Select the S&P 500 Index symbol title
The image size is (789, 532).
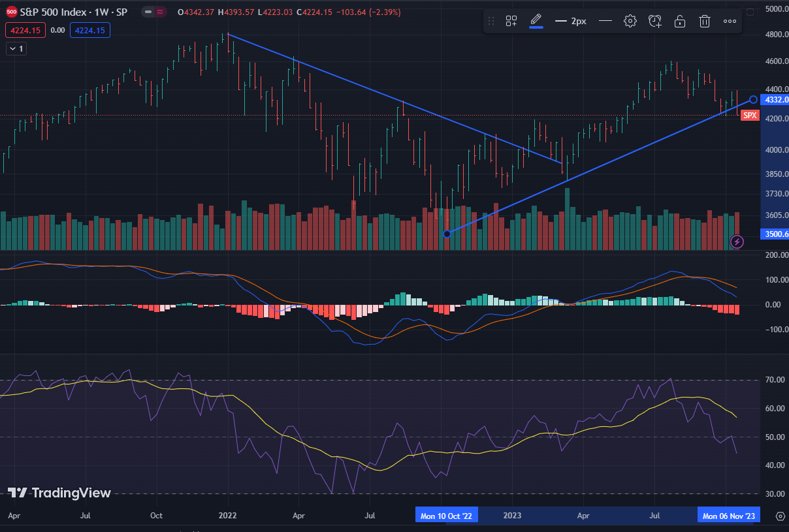click(52, 11)
